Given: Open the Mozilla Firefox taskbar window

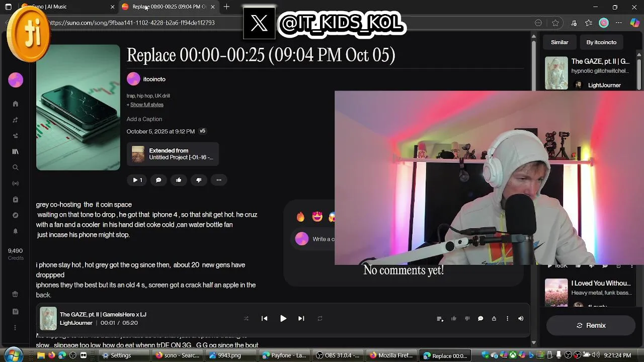Looking at the screenshot, I should tap(391, 355).
